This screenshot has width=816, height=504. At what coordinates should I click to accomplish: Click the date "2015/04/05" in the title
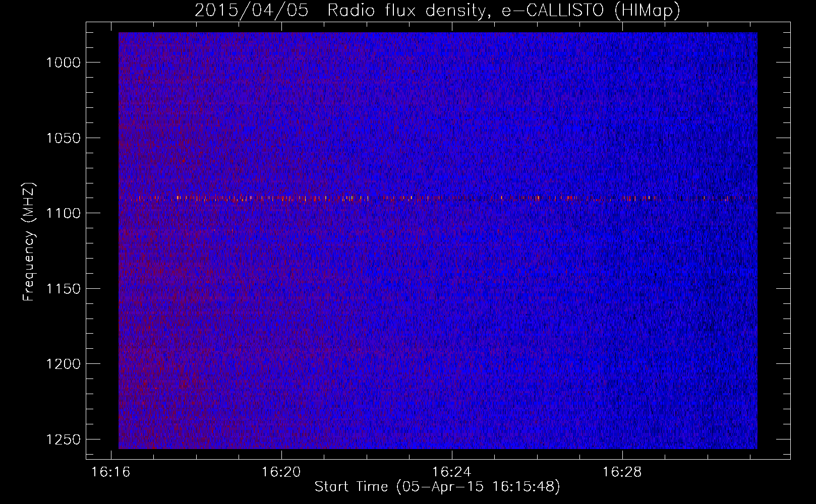[x=251, y=11]
